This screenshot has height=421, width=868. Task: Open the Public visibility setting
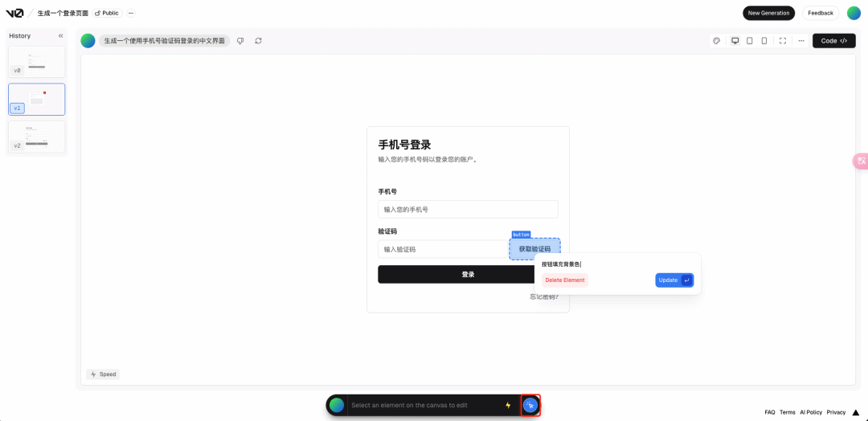point(107,13)
